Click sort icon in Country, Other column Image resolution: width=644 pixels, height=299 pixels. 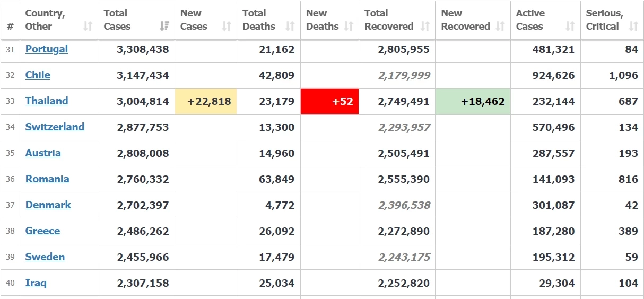(88, 26)
